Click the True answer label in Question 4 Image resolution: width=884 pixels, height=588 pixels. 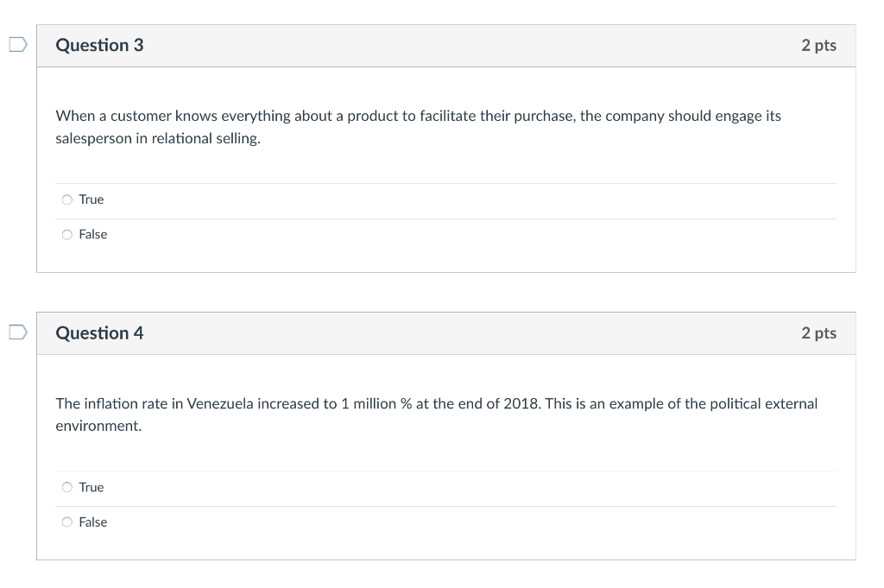click(90, 486)
